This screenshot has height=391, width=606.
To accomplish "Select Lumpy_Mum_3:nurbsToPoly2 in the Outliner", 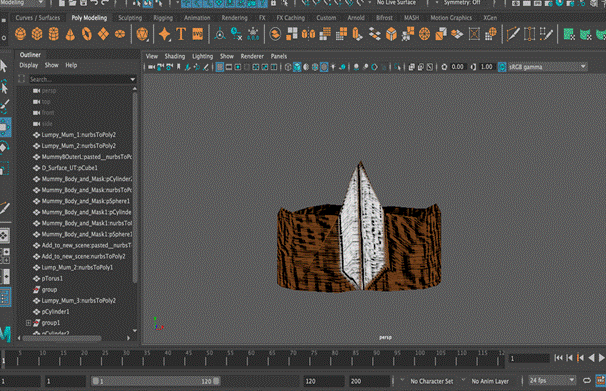I will pyautogui.click(x=77, y=301).
